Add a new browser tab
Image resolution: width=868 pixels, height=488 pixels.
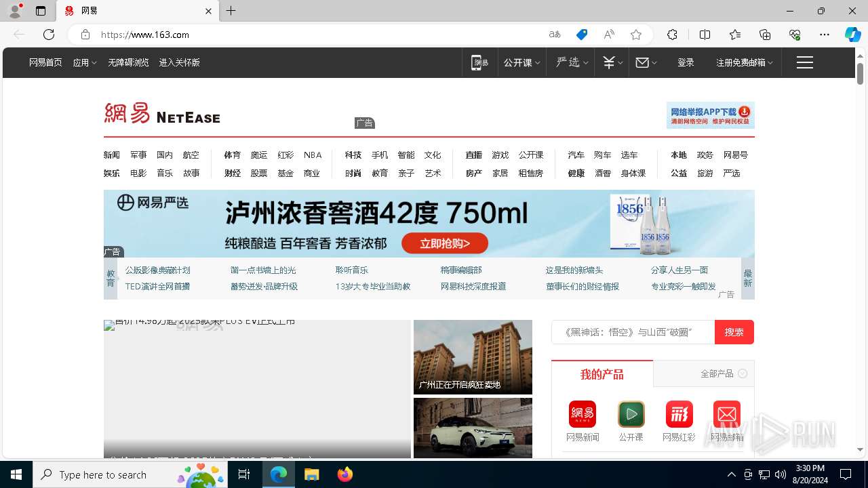coord(231,11)
